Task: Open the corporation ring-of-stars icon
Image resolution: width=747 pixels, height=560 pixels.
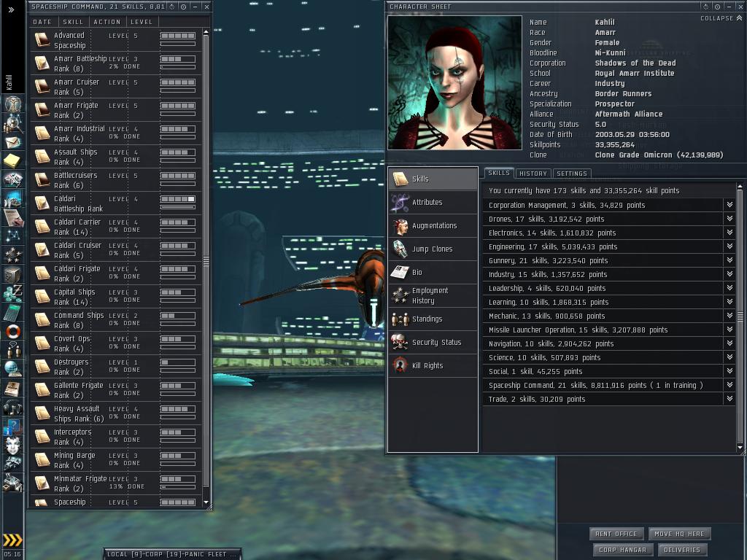Action: tap(13, 254)
